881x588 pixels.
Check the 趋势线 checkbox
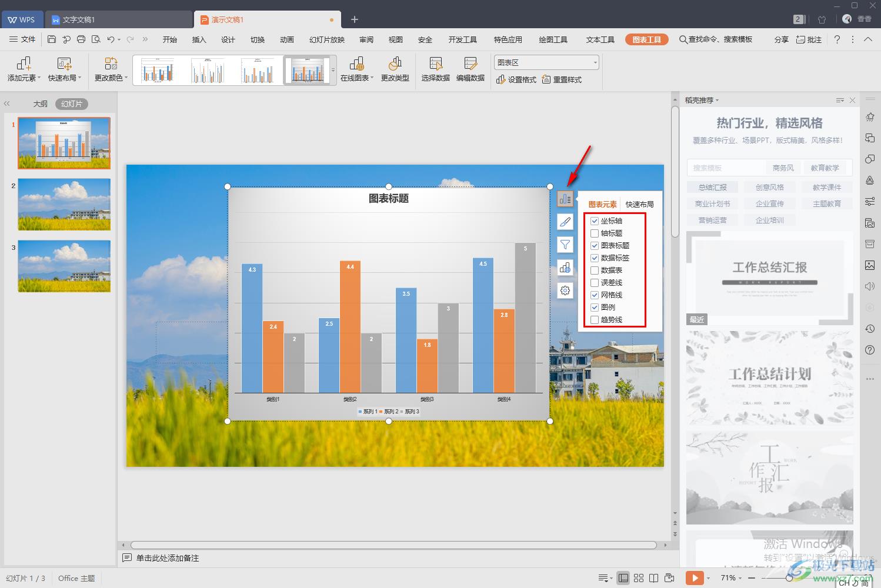click(x=595, y=320)
